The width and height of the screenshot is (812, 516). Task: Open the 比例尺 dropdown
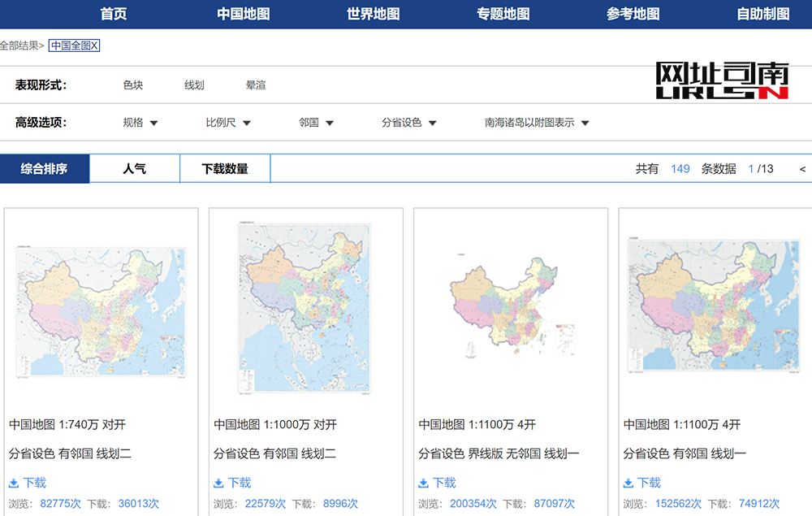228,123
